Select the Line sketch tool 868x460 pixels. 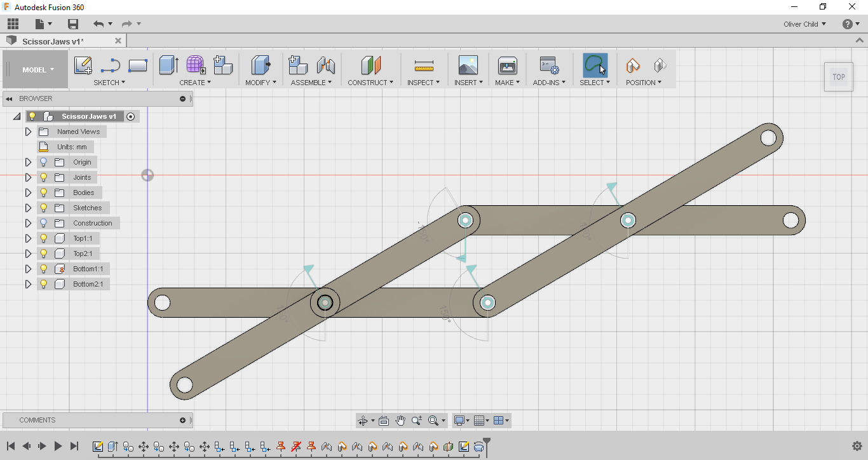111,65
